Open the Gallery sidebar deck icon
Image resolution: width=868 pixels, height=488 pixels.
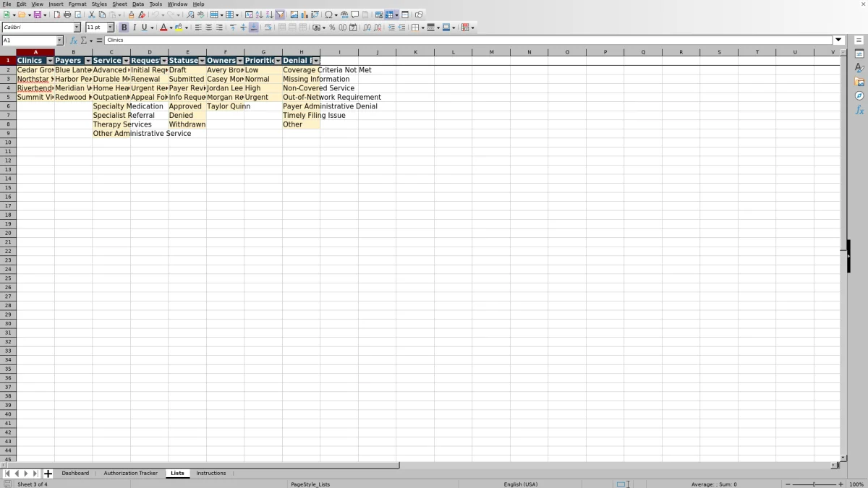(x=859, y=82)
